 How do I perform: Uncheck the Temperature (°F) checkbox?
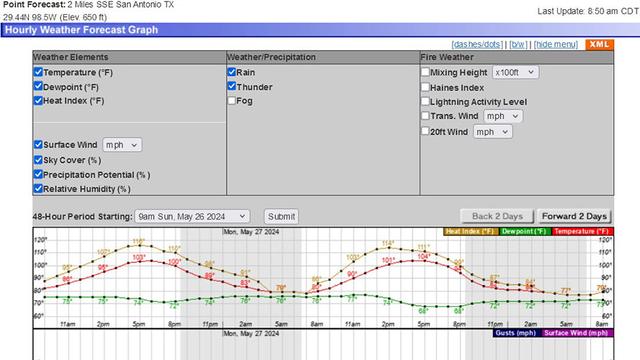pyautogui.click(x=38, y=72)
